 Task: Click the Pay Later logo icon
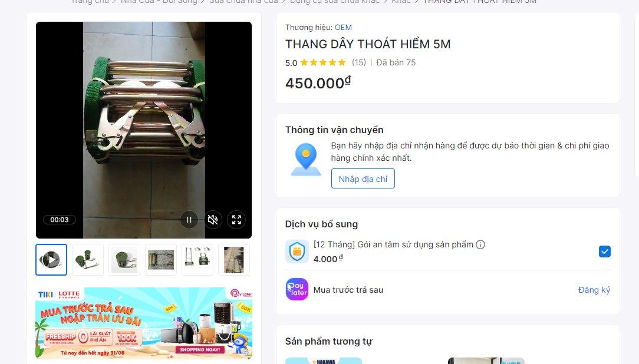pyautogui.click(x=297, y=289)
